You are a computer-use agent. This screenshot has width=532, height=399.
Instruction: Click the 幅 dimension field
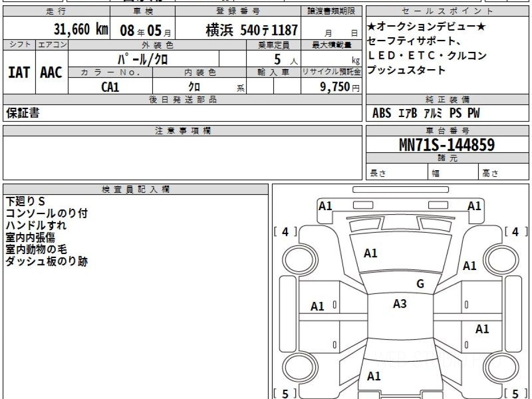(453, 172)
